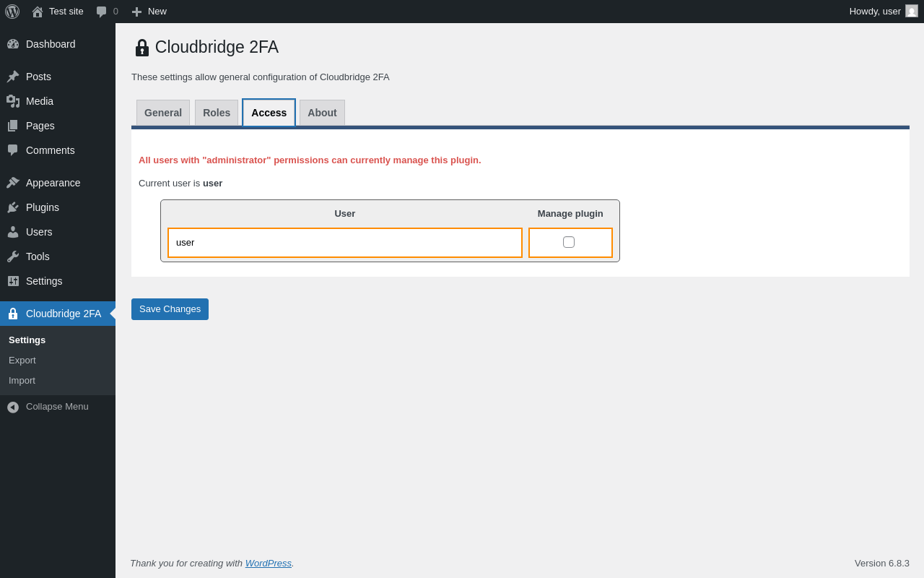Click the Current user is user text
The image size is (924, 578).
(x=180, y=184)
